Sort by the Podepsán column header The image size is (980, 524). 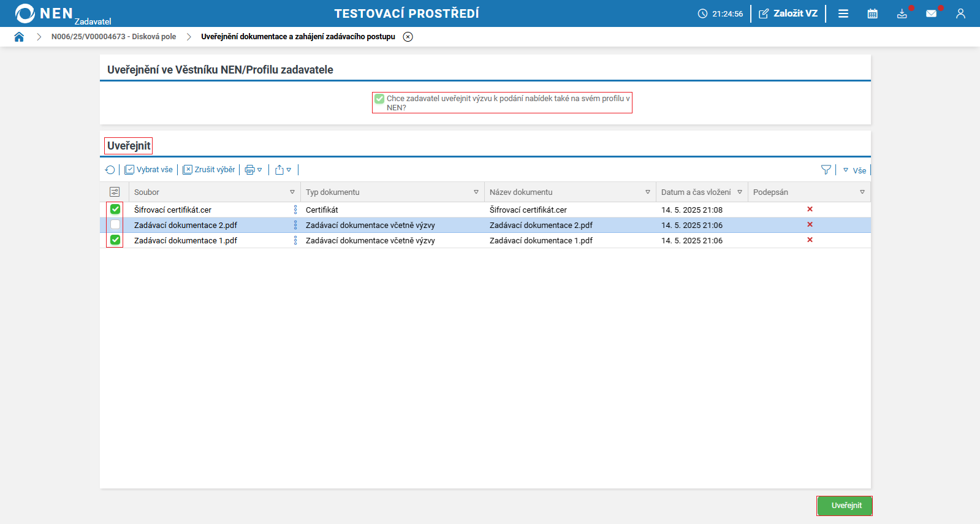tap(770, 192)
